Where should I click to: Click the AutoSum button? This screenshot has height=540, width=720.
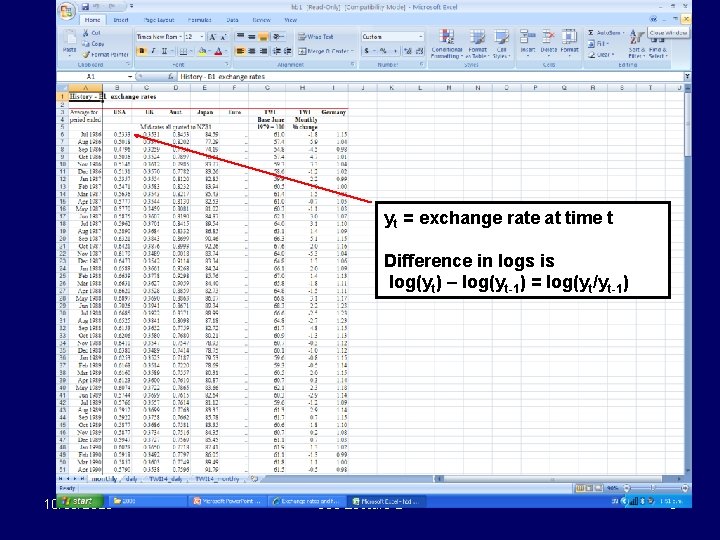coord(604,33)
